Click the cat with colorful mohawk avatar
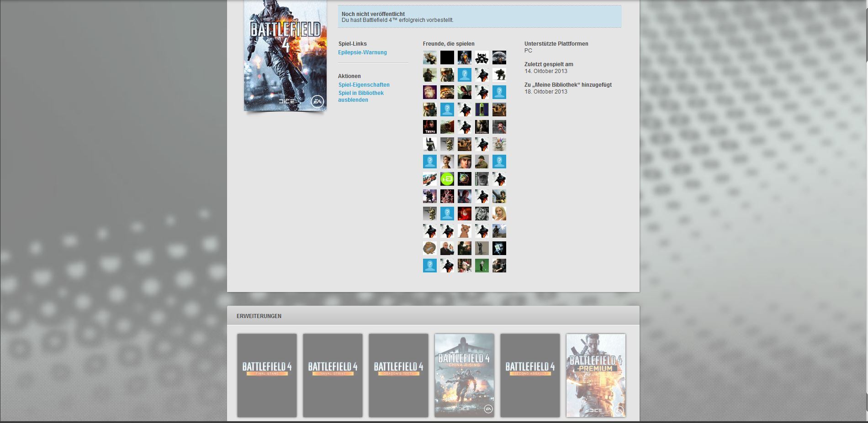The width and height of the screenshot is (868, 423). point(499,144)
